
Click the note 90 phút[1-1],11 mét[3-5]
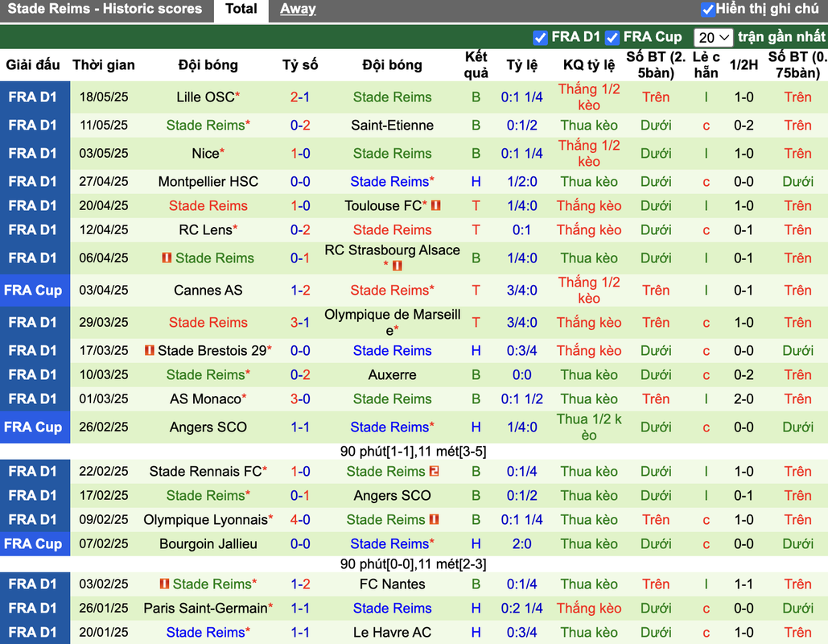click(413, 452)
